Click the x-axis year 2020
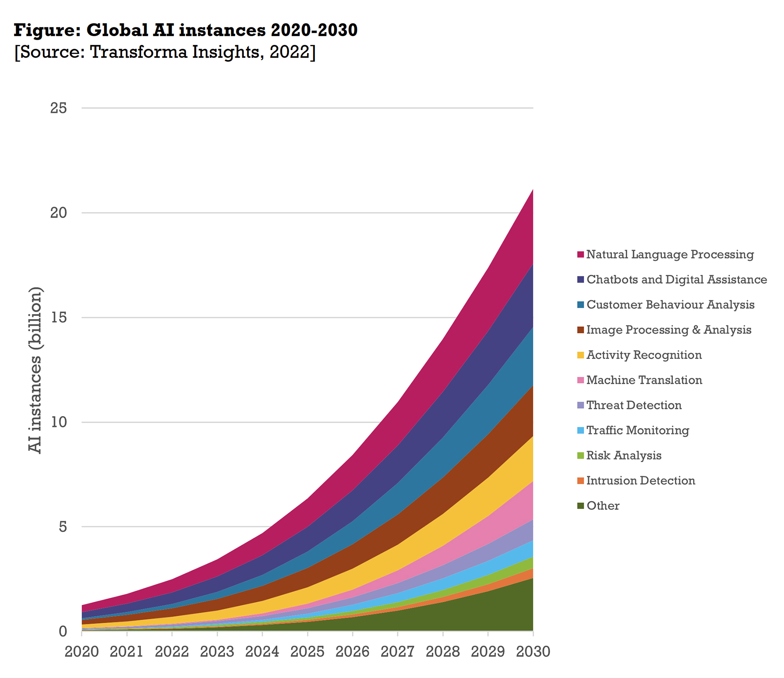Viewport: 784px width, 678px height. [x=82, y=652]
